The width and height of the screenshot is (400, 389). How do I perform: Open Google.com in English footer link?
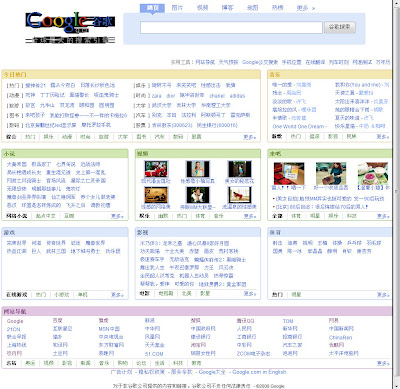pyautogui.click(x=259, y=372)
